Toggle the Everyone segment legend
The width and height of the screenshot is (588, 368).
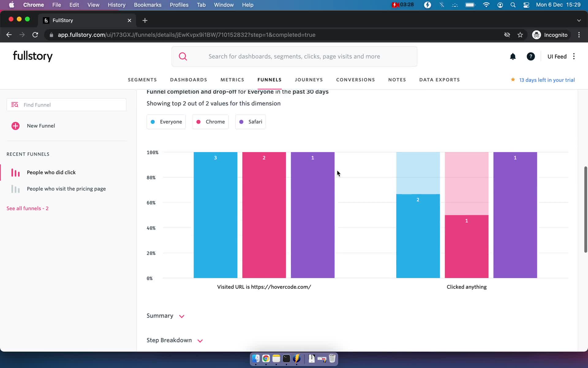pyautogui.click(x=166, y=122)
